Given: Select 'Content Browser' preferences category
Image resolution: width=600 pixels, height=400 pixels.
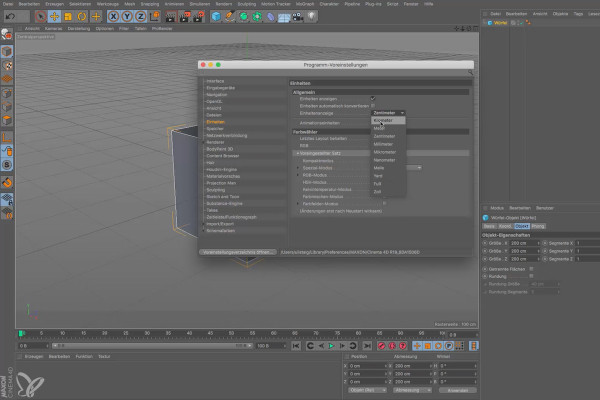Looking at the screenshot, I should click(x=223, y=156).
